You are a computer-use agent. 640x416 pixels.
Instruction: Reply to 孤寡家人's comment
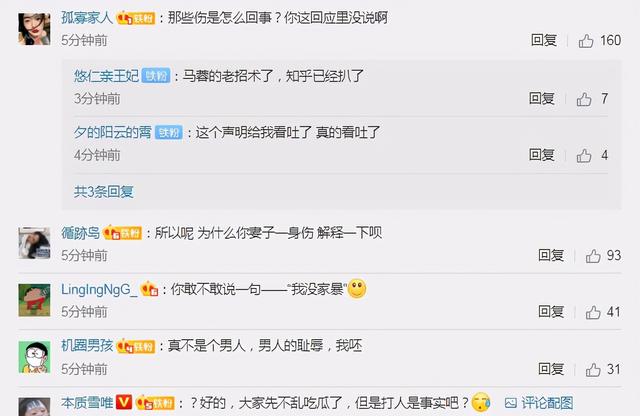tap(544, 40)
